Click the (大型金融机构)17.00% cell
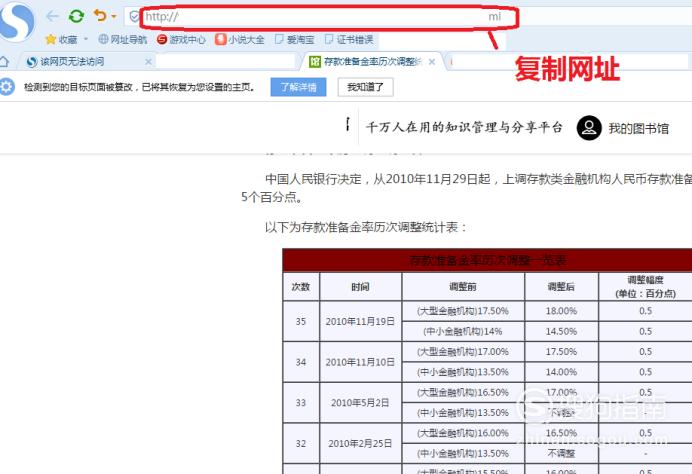The height and width of the screenshot is (474, 692). click(x=463, y=352)
